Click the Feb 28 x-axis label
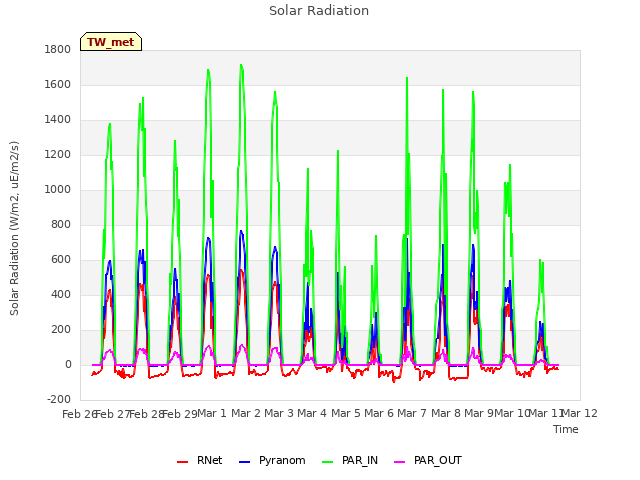 (x=146, y=414)
